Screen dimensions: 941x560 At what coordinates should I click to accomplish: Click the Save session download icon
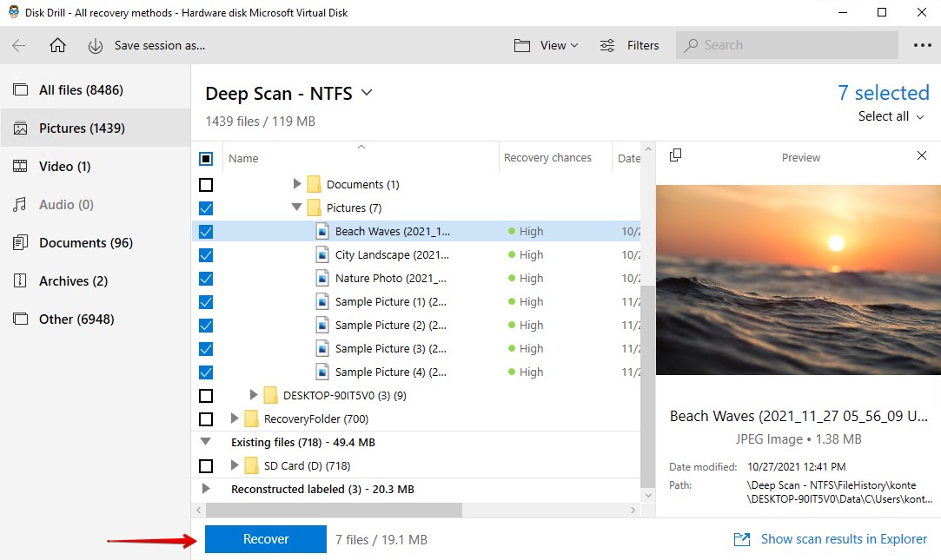96,45
